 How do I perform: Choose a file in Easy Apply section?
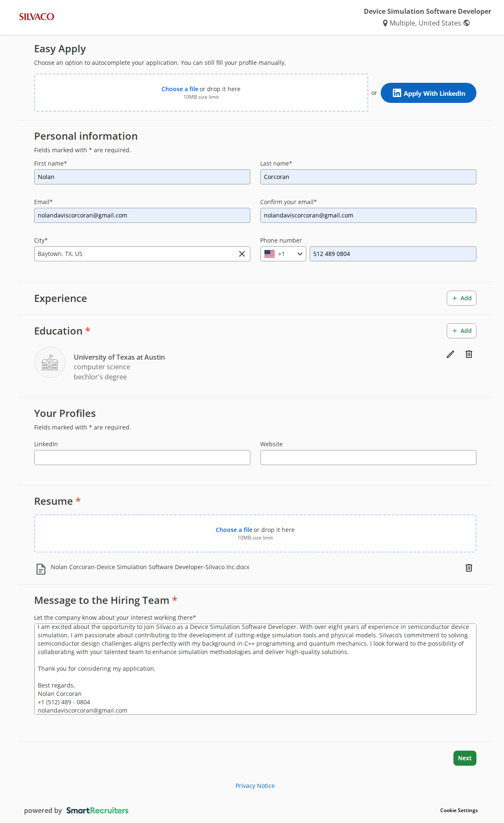(180, 89)
